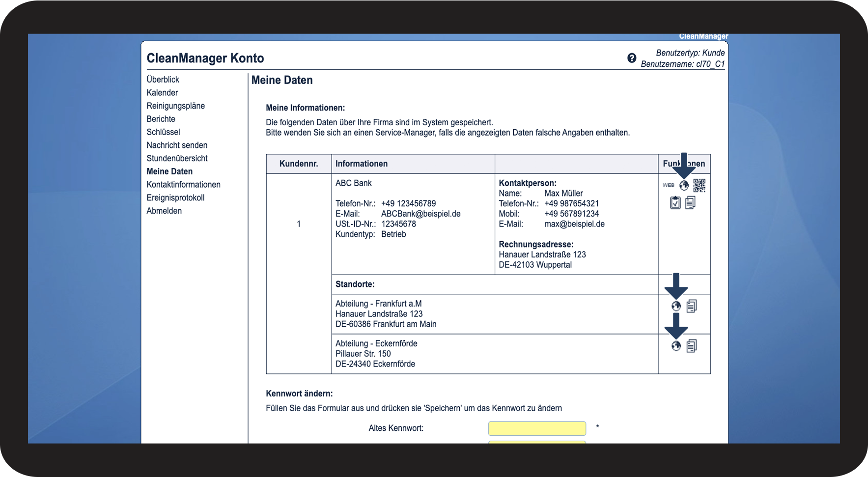Open the globe icon for Frankfurt a.M location
This screenshot has height=477, width=868.
point(676,306)
